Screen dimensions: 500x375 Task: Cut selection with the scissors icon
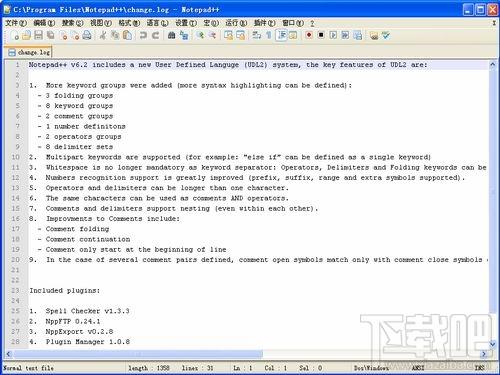[103, 35]
